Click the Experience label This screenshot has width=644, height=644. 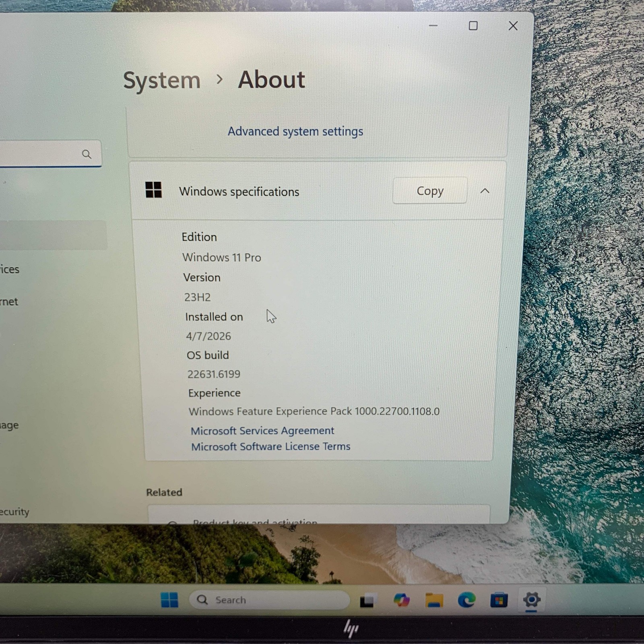click(x=215, y=393)
